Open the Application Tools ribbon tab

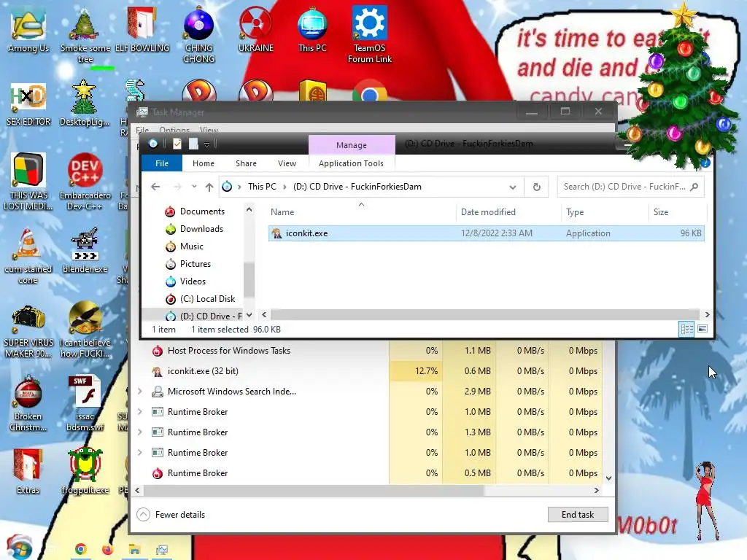click(351, 163)
